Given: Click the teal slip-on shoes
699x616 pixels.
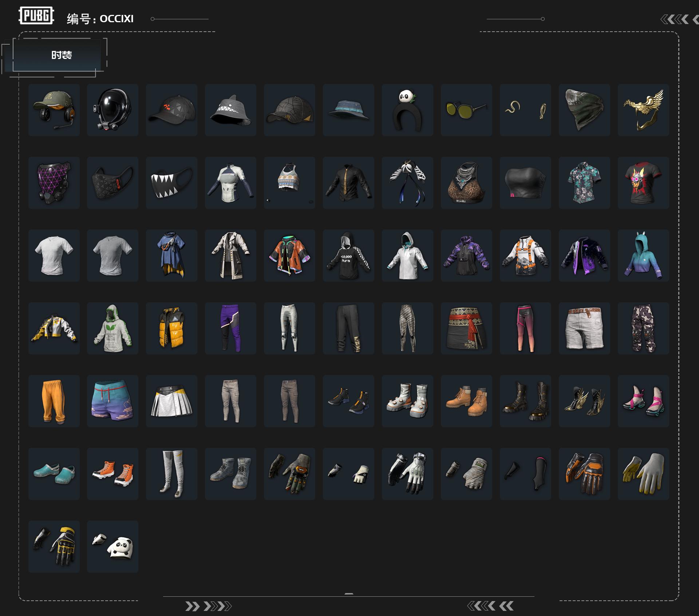Looking at the screenshot, I should pyautogui.click(x=54, y=474).
